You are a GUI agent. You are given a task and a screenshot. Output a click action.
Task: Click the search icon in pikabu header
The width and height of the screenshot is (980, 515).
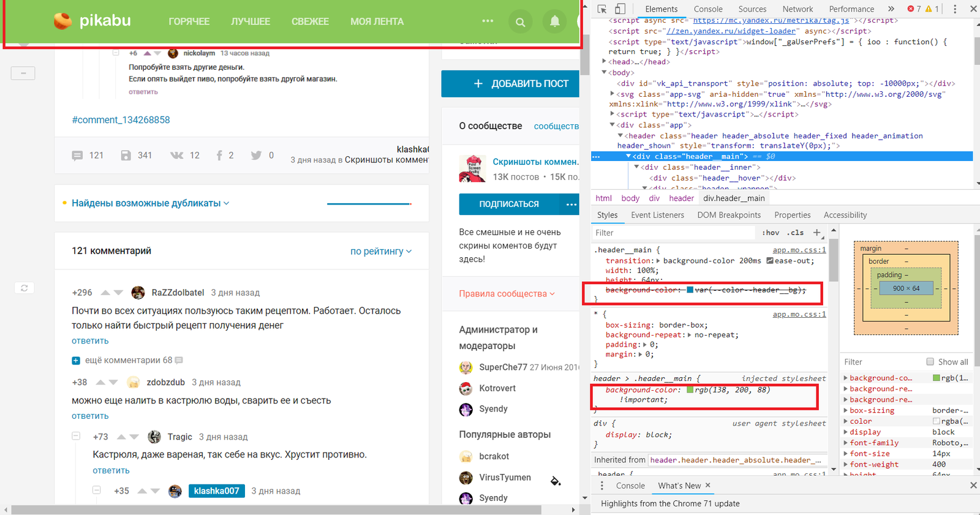coord(520,22)
